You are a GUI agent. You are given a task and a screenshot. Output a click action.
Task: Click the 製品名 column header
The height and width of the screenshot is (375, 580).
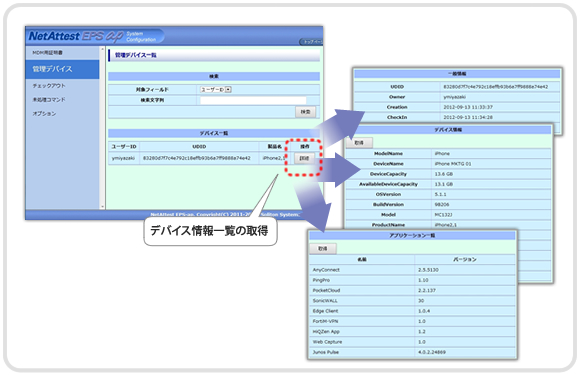274,146
